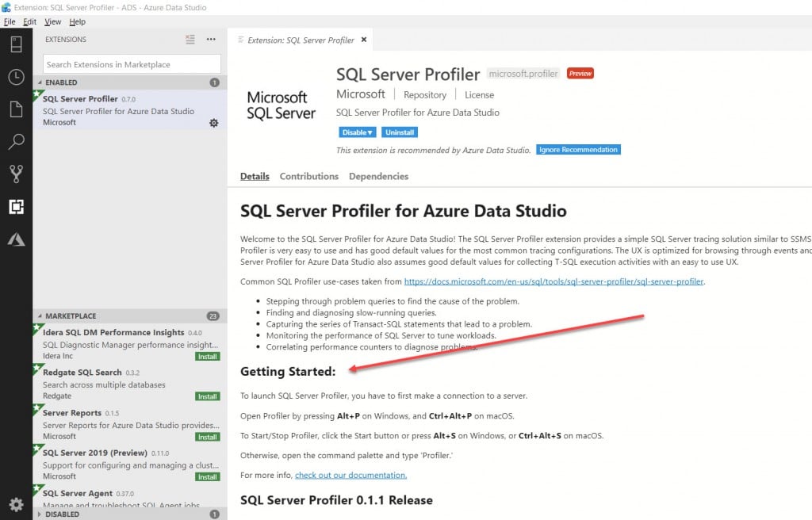Focus Search Extensions in Marketplace field
812x520 pixels.
click(x=132, y=64)
